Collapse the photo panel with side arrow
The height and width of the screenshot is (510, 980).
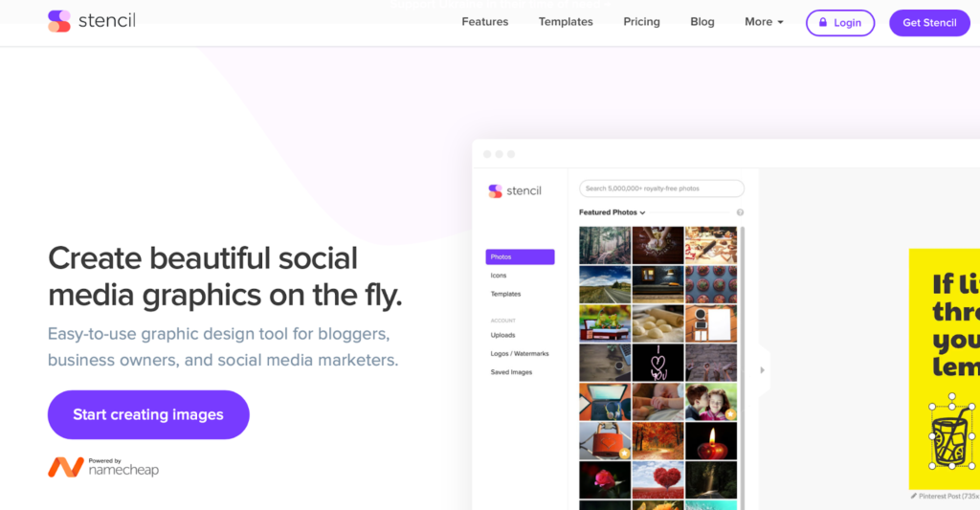point(763,369)
